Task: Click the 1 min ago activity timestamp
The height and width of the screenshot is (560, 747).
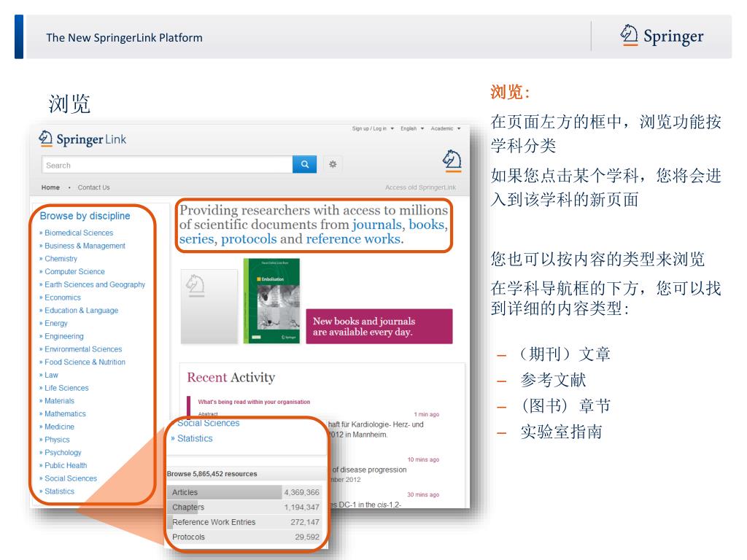Action: [x=426, y=414]
